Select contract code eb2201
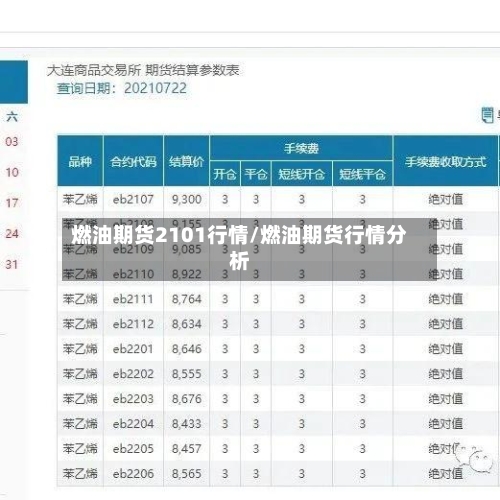Image resolution: width=500 pixels, height=500 pixels. click(133, 349)
